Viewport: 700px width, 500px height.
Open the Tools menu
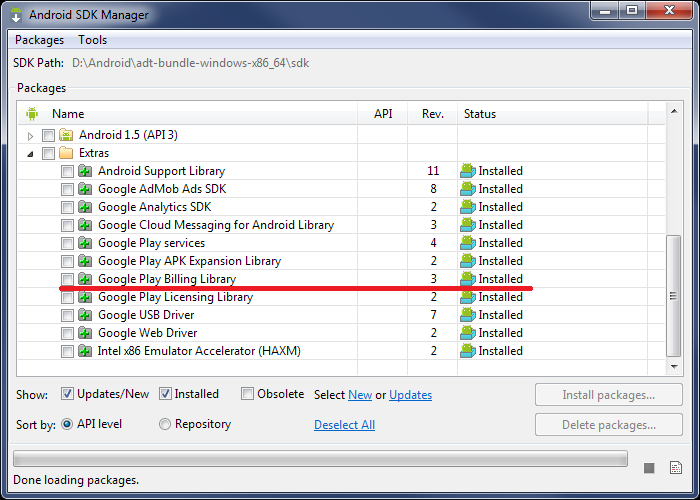[93, 40]
